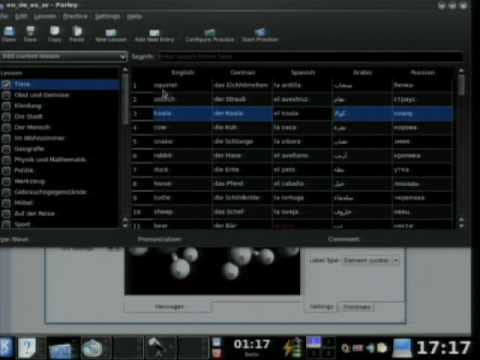This screenshot has height=360, width=480.
Task: Select lesson 'Gebrauchsgegenstände'
Action: point(50,192)
